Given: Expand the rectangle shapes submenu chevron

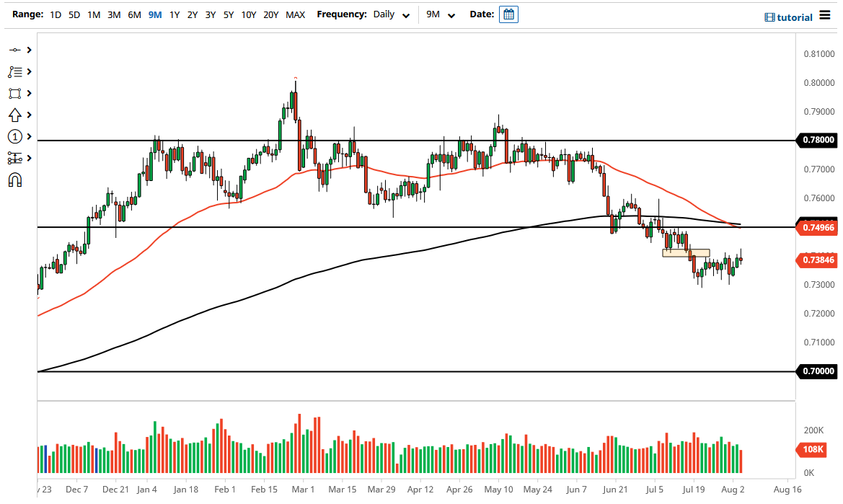Looking at the screenshot, I should [x=29, y=94].
